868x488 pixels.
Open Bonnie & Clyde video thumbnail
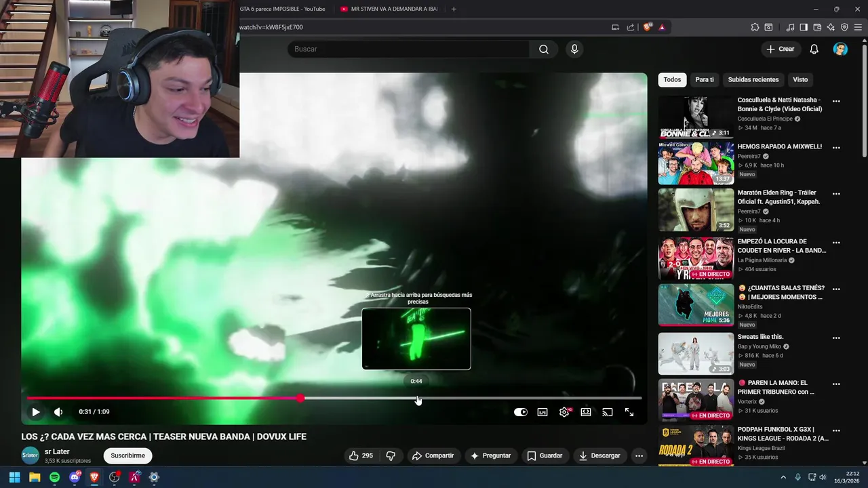[696, 117]
